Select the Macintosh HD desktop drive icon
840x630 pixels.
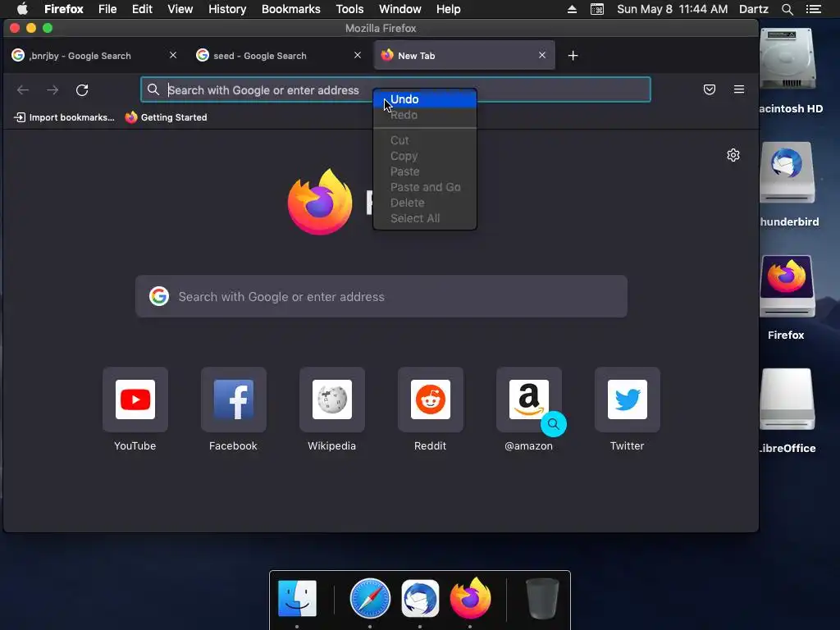click(x=788, y=60)
